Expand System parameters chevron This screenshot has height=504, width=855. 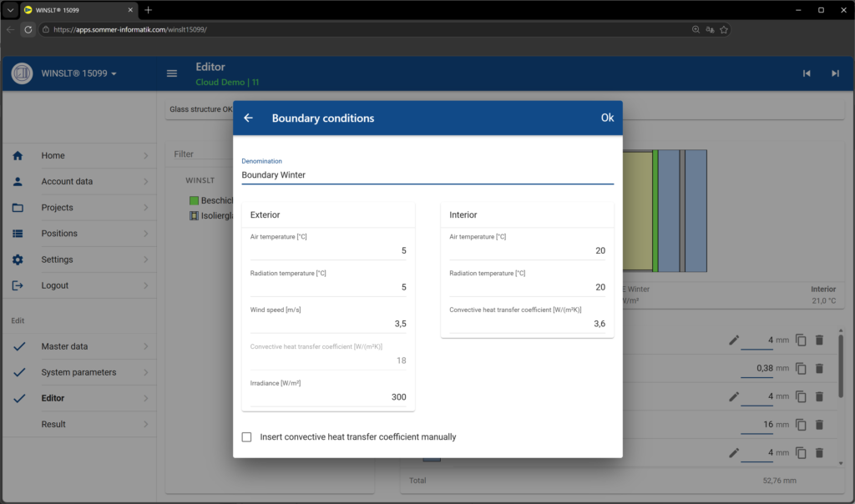[x=145, y=372]
